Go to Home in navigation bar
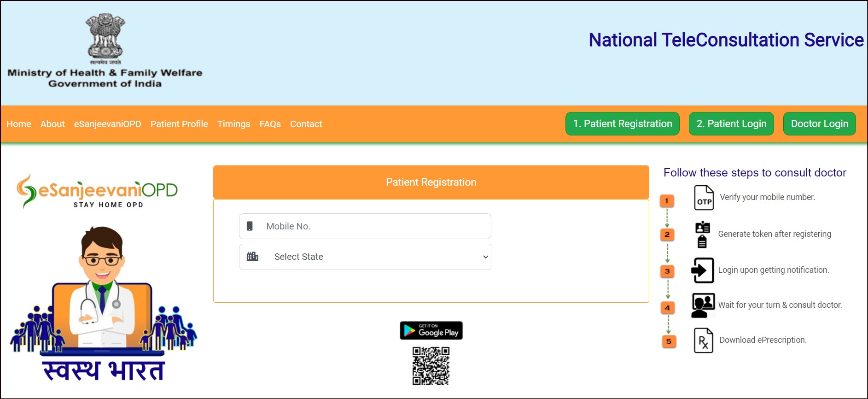The width and height of the screenshot is (868, 399). (x=19, y=124)
